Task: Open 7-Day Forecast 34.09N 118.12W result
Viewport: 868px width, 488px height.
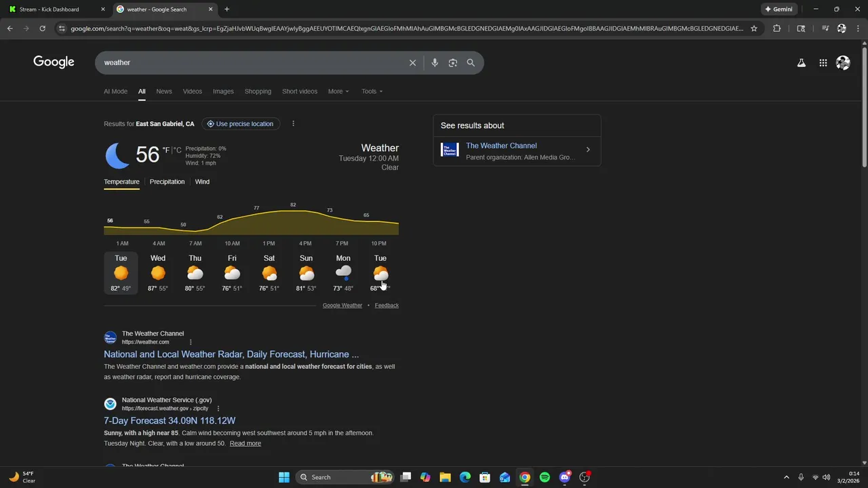Action: click(170, 420)
